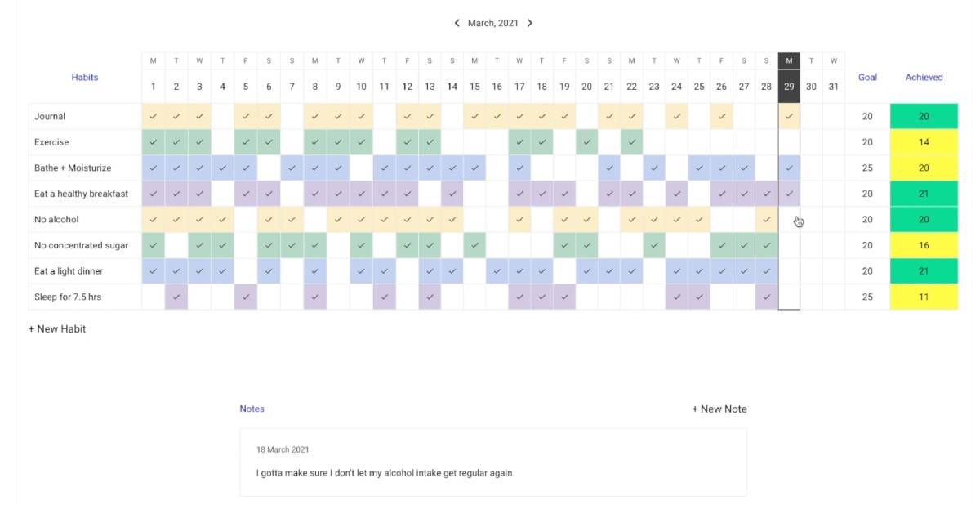The width and height of the screenshot is (980, 505).
Task: Go to next month using right chevron
Action: (x=530, y=23)
